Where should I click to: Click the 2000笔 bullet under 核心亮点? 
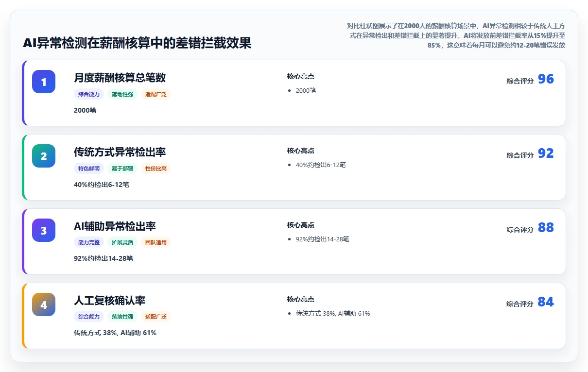306,90
